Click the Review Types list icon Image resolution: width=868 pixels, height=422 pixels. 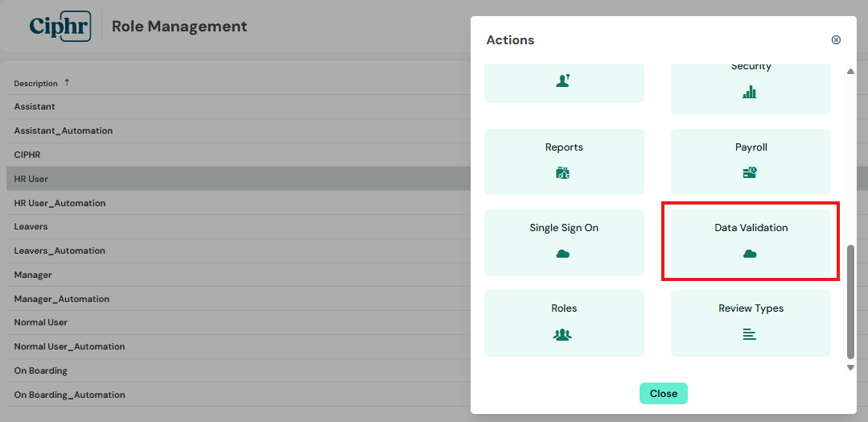tap(750, 334)
